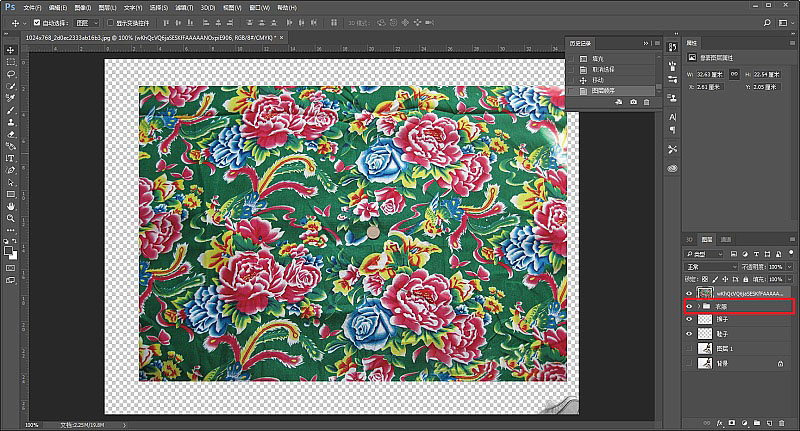
Task: Open the 选择(S) menu
Action: [x=159, y=8]
